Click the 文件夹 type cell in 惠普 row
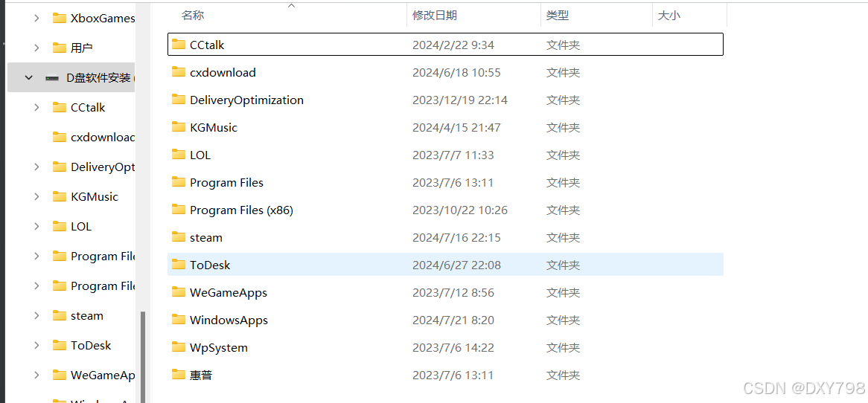Viewport: 868px width, 403px height. 563,375
